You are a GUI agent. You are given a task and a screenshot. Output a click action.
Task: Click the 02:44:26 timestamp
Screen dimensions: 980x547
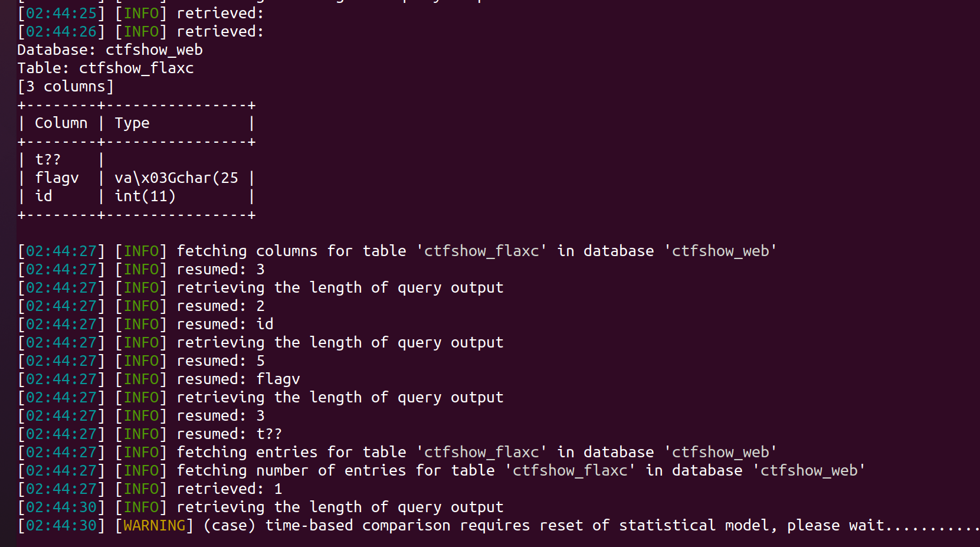click(x=61, y=31)
